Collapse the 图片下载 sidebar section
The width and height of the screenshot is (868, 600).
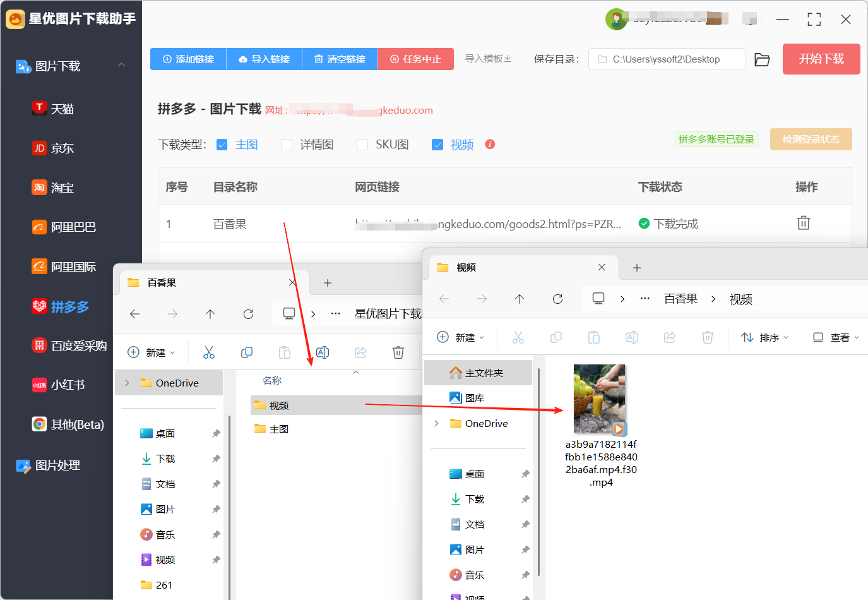pyautogui.click(x=121, y=65)
